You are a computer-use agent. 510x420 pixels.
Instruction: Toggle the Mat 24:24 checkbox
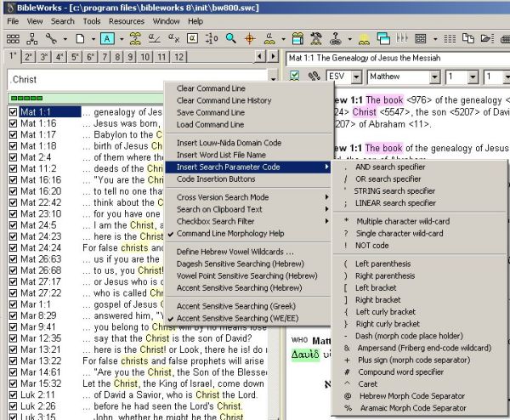(13, 248)
